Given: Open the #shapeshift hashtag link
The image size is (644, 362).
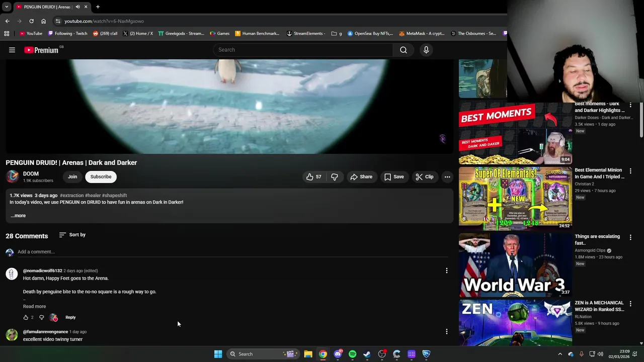Looking at the screenshot, I should coord(114,196).
